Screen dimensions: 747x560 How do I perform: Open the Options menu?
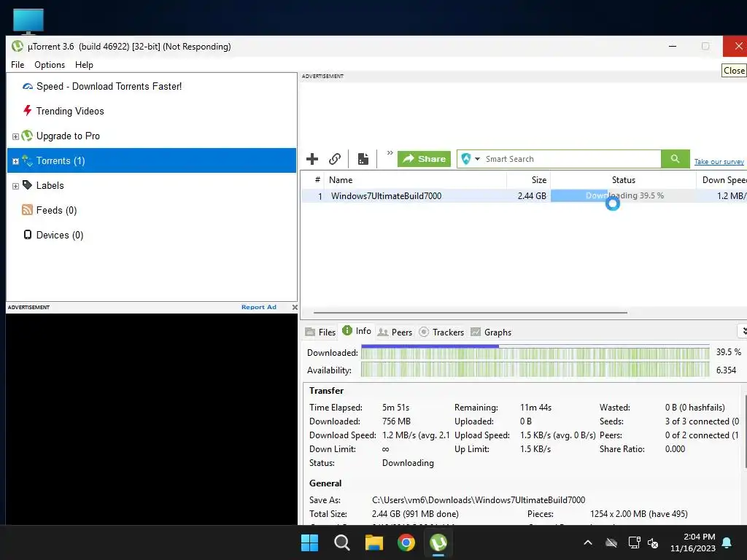point(50,65)
